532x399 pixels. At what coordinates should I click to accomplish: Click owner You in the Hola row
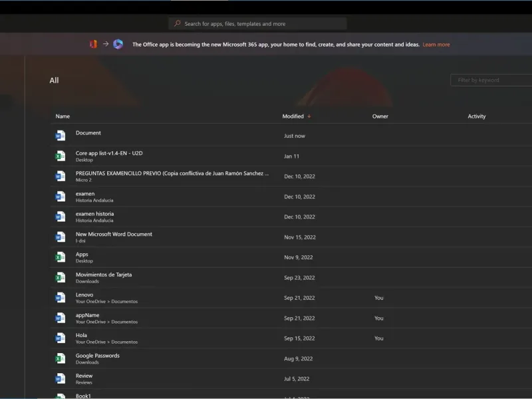(379, 338)
